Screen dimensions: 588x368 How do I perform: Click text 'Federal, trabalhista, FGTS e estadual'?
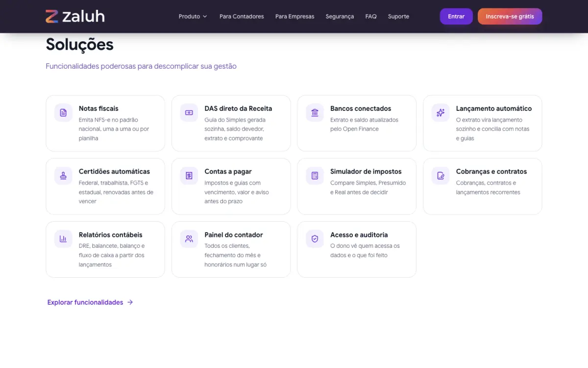tap(113, 187)
